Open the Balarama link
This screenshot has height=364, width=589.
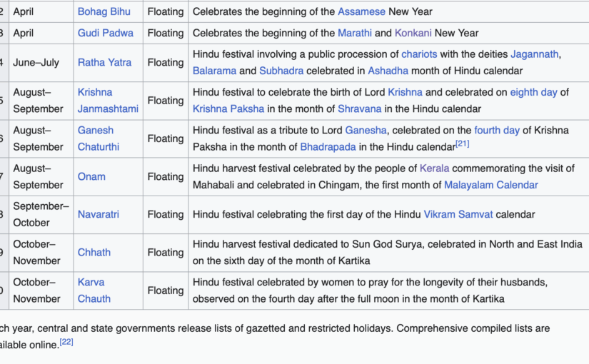pos(214,71)
